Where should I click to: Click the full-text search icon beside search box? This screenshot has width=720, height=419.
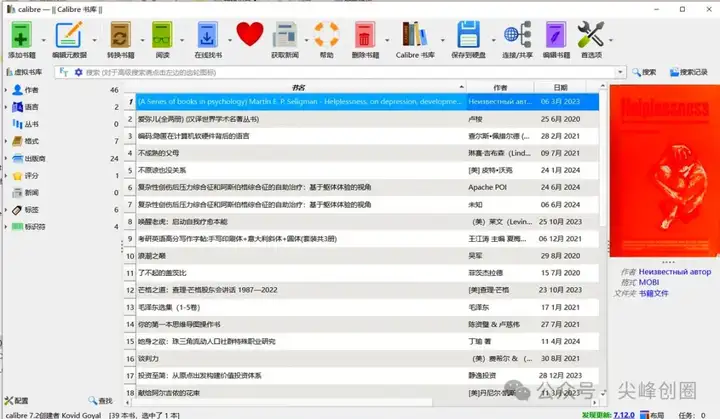[x=64, y=72]
